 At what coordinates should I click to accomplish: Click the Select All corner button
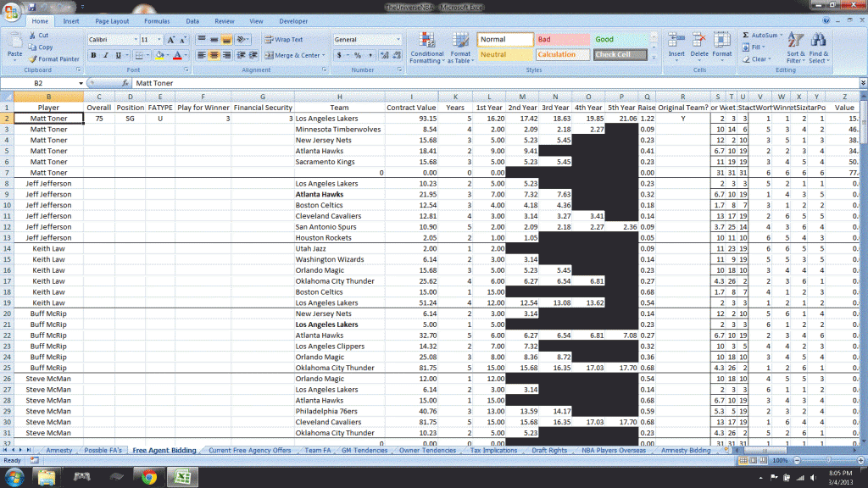[7, 97]
